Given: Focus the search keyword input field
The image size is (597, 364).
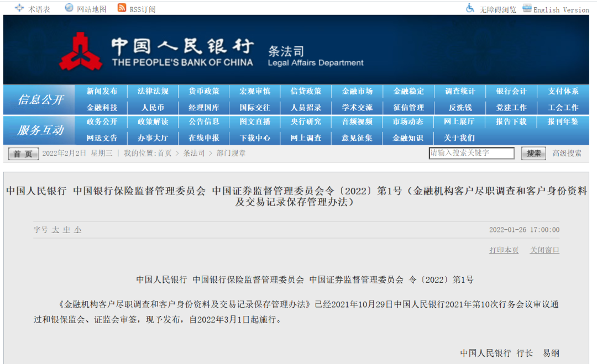Looking at the screenshot, I should coord(472,153).
